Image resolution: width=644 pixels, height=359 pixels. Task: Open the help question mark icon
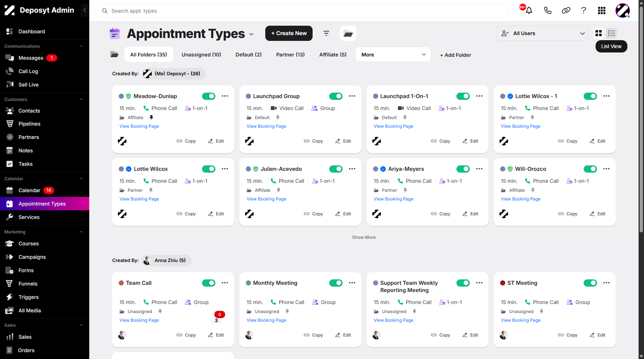(584, 10)
